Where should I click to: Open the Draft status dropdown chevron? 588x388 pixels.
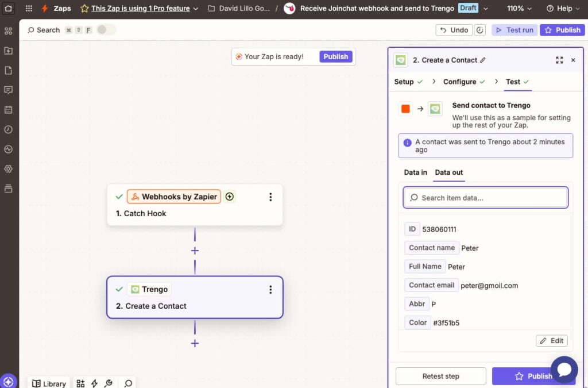[x=486, y=9]
